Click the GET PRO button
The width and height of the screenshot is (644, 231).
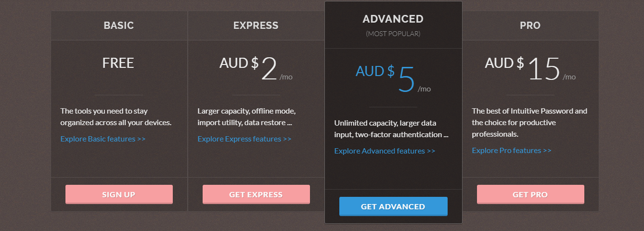[x=530, y=194]
